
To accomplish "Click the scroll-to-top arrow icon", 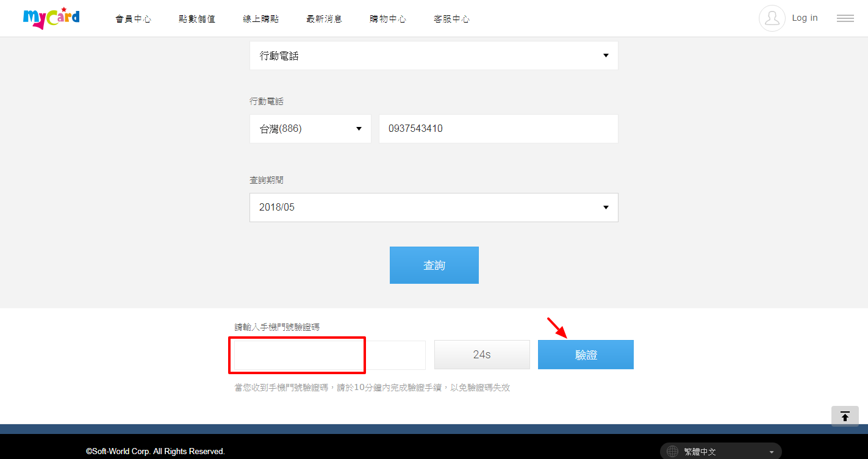I will pyautogui.click(x=845, y=416).
